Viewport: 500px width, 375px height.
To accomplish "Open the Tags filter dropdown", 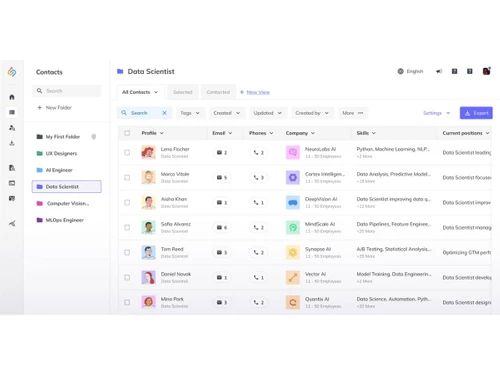I will point(190,113).
